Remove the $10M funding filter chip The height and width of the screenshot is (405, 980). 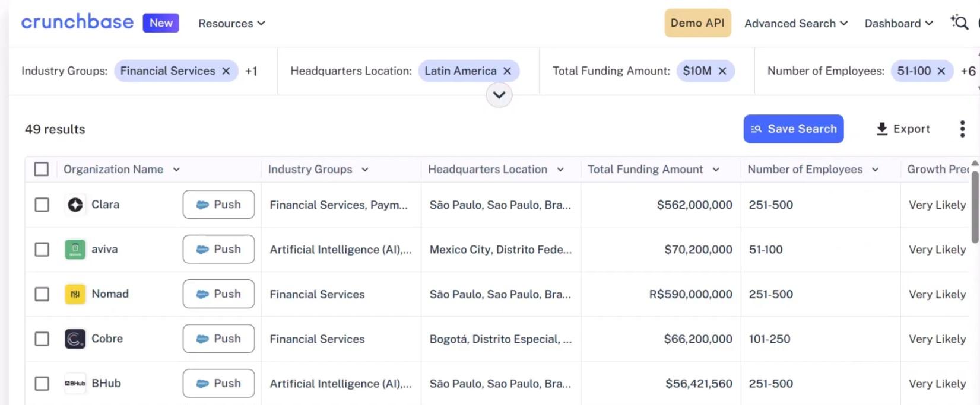point(722,71)
